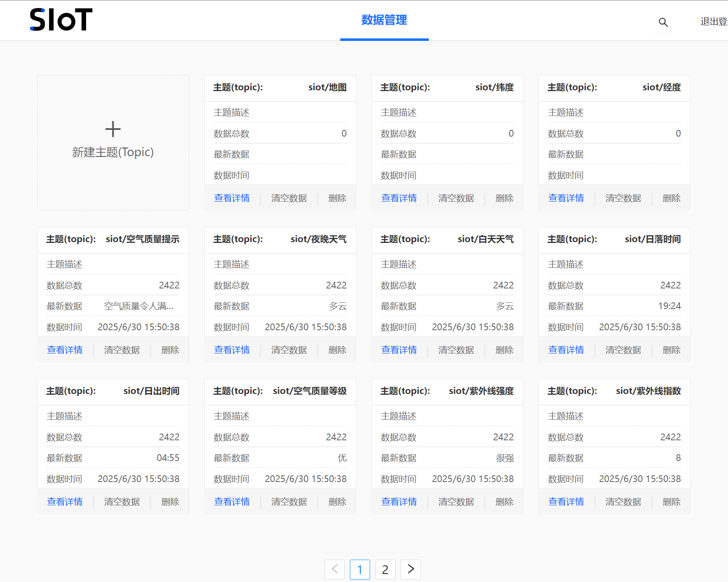
Task: View details of siot/空气质量提示 topic
Action: click(65, 350)
